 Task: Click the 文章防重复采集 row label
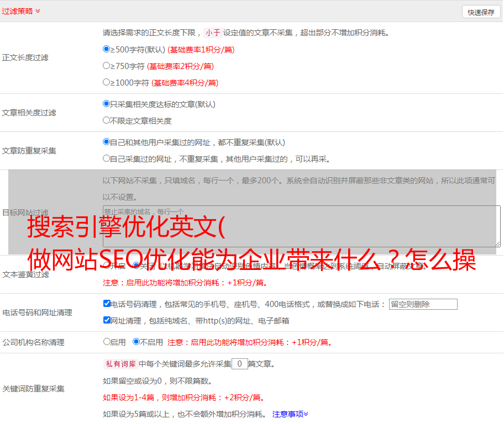[29, 151]
